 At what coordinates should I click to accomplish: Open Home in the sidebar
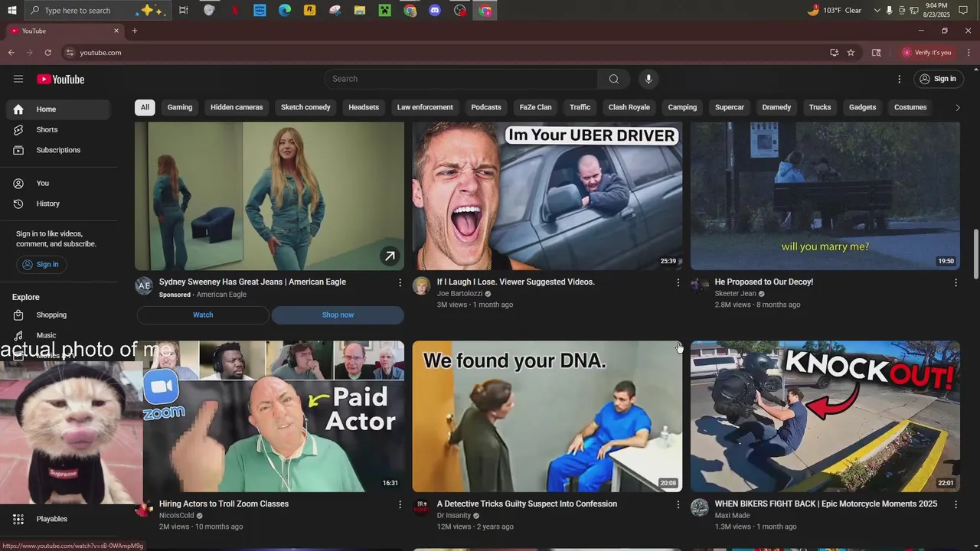click(58, 109)
